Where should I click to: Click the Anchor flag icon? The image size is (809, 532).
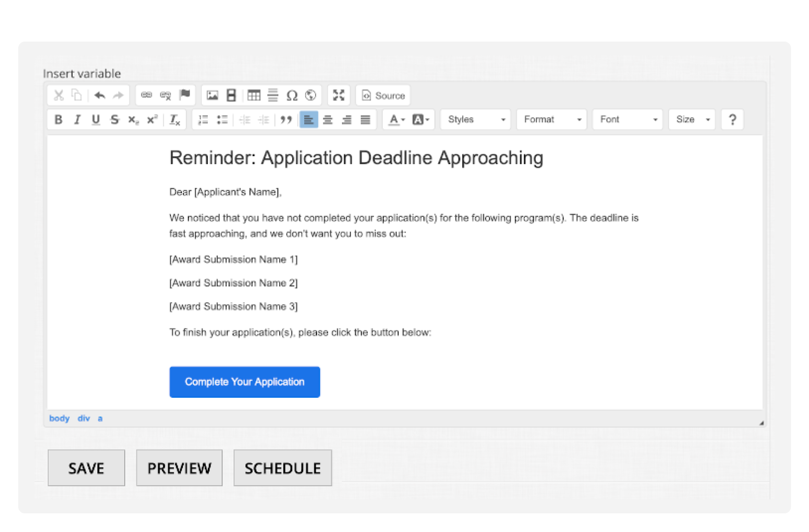point(185,95)
